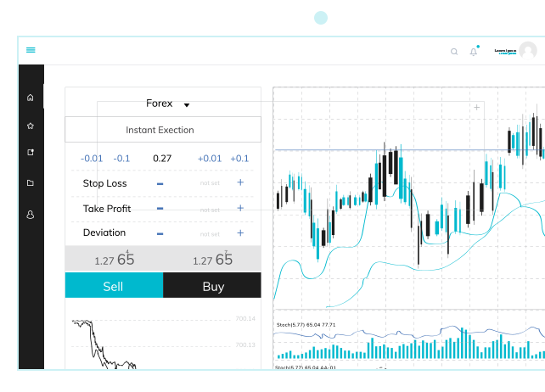Go to home in sidebar
The height and width of the screenshot is (392, 545).
point(31,98)
